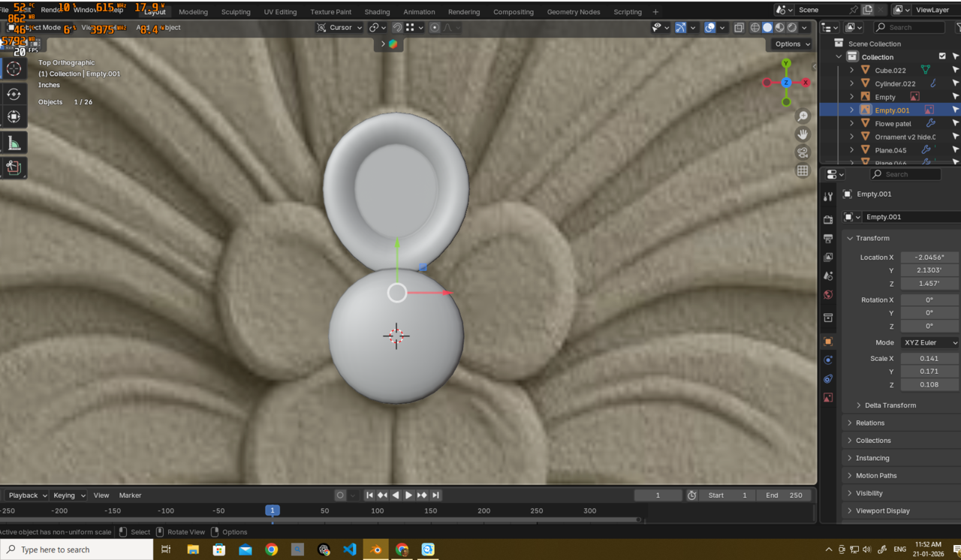Open the Render properties tab
Image resolution: width=961 pixels, height=560 pixels.
pos(828,220)
